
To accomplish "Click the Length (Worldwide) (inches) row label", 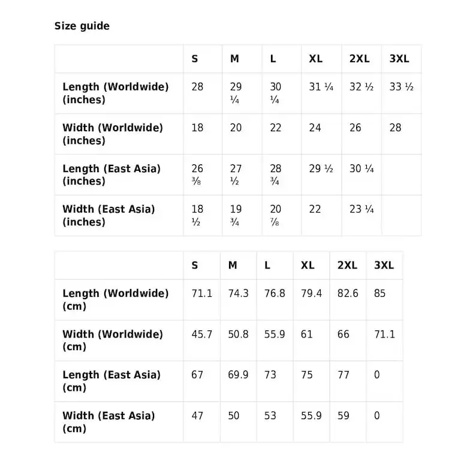I will (x=115, y=93).
